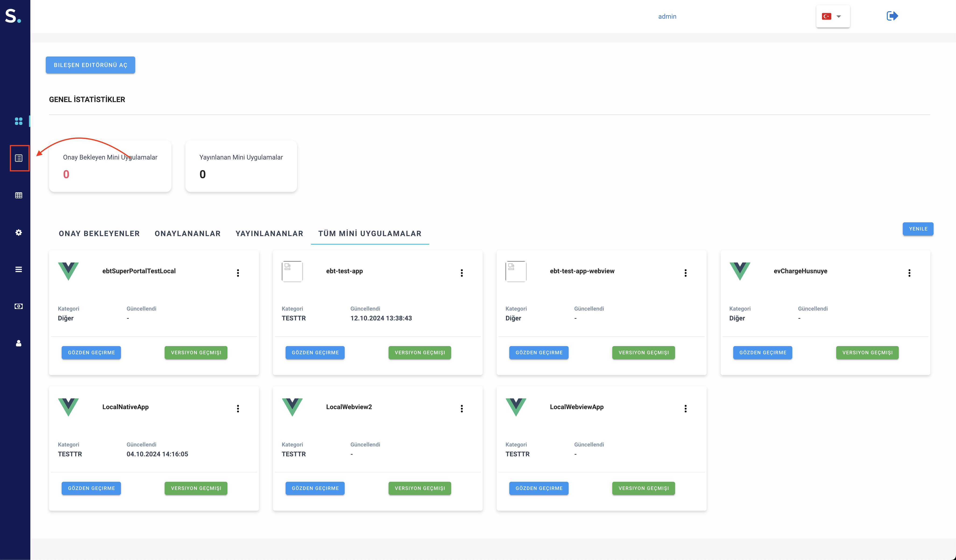Click the table icon in sidebar
Viewport: 956px width, 560px height.
tap(18, 195)
